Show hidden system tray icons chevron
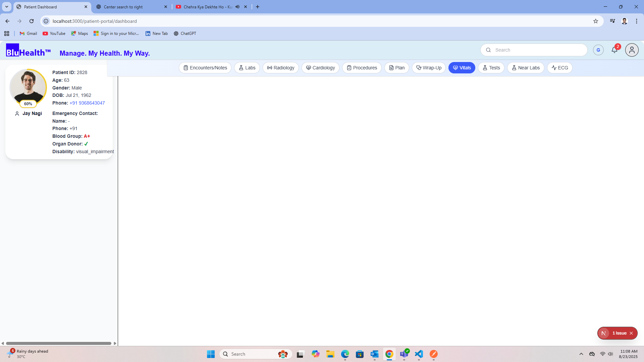 [581, 354]
